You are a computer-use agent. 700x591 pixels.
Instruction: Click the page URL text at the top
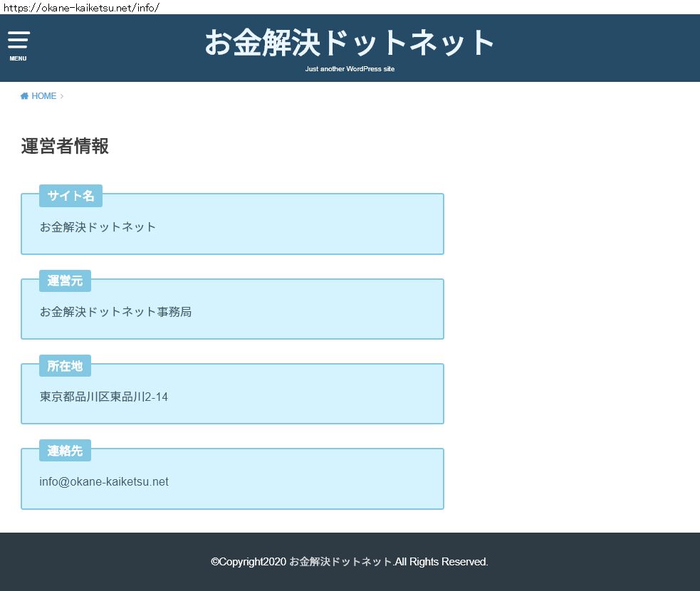click(80, 7)
